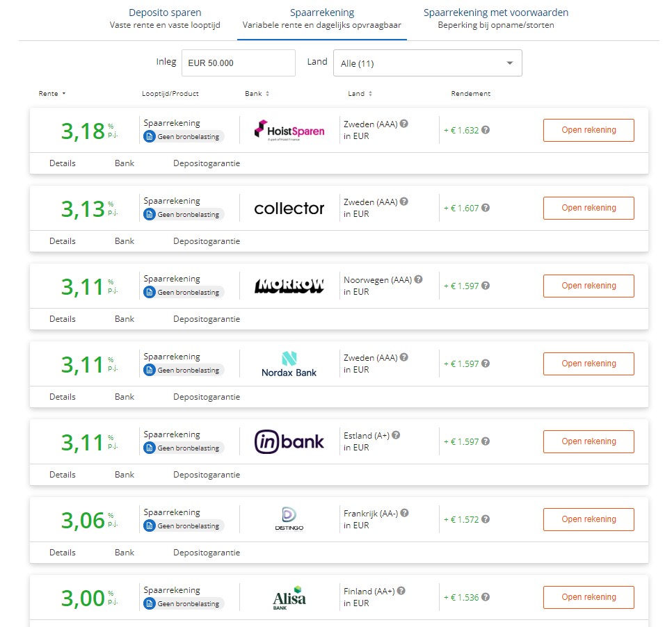Click the Collector bank logo

(289, 208)
